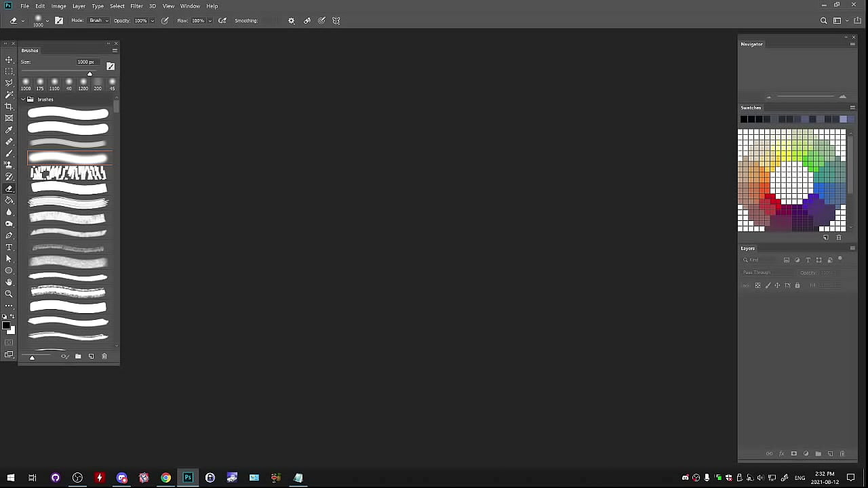Select the Crop tool
This screenshot has width=868, height=488.
coord(9,106)
